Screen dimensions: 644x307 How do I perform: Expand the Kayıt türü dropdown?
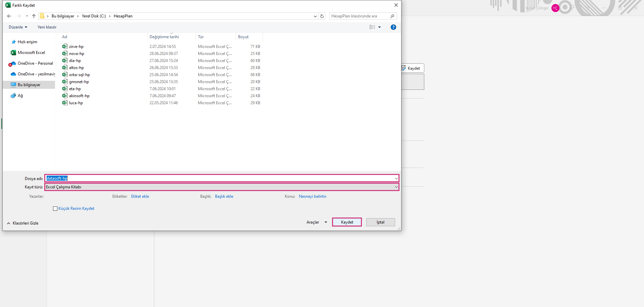tap(396, 187)
